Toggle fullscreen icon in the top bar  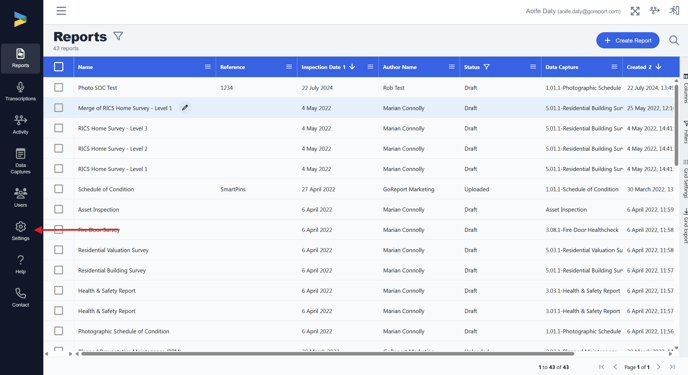[635, 11]
